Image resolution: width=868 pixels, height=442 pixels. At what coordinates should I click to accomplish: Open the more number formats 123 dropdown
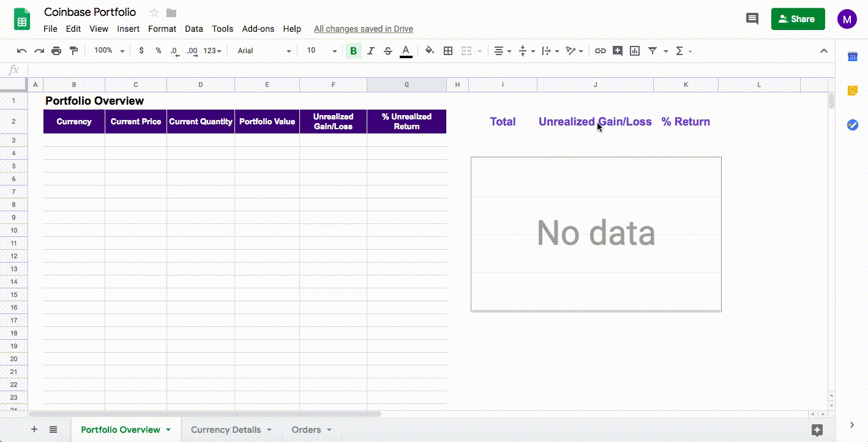(212, 51)
